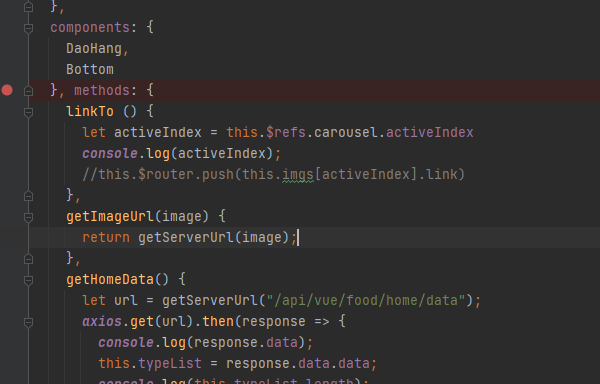Click fold end marker after linkTo closing brace
The height and width of the screenshot is (384, 600).
coord(28,196)
